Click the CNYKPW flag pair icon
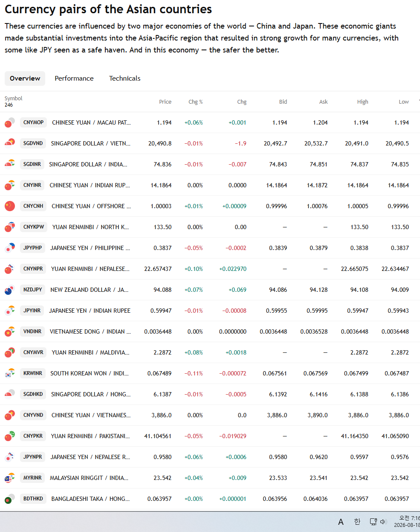This screenshot has height=532, width=420. [10, 227]
